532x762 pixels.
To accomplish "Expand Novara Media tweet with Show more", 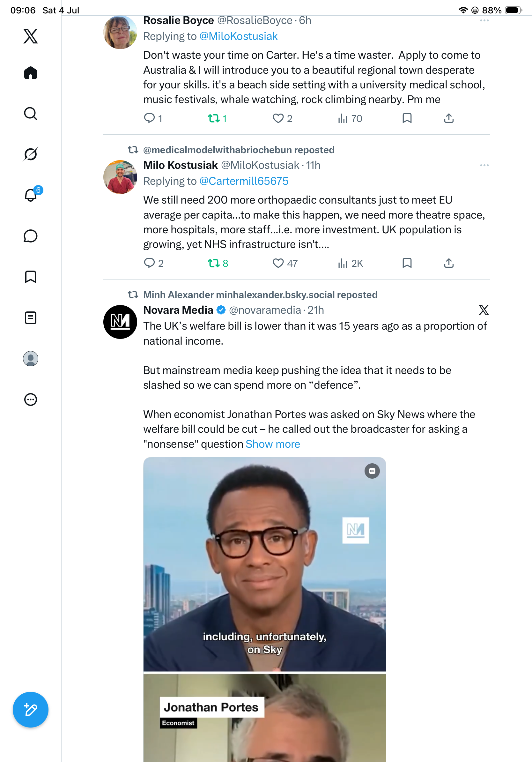I will 273,444.
